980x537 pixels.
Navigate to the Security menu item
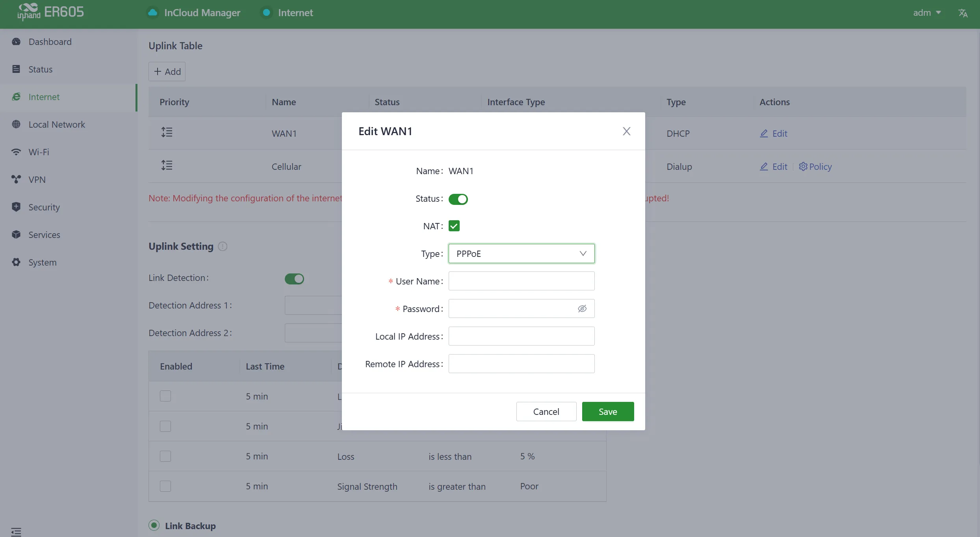(x=69, y=207)
